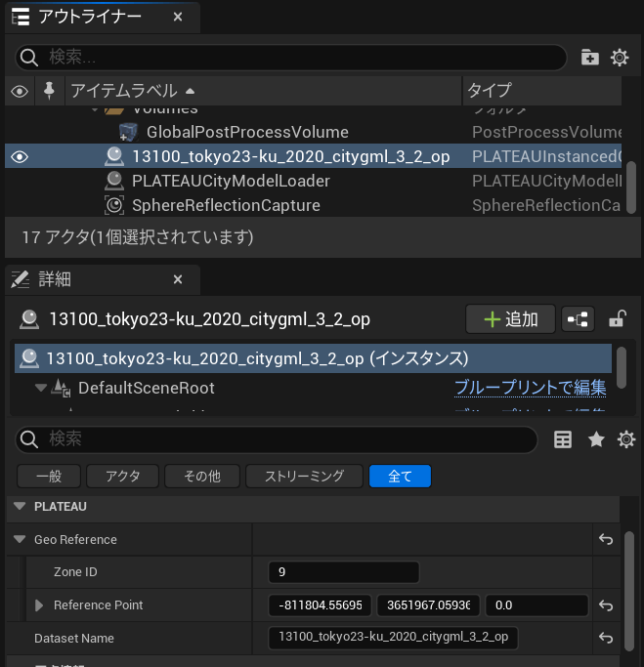This screenshot has width=644, height=667.
Task: Select 全て filter tab
Action: click(x=400, y=476)
